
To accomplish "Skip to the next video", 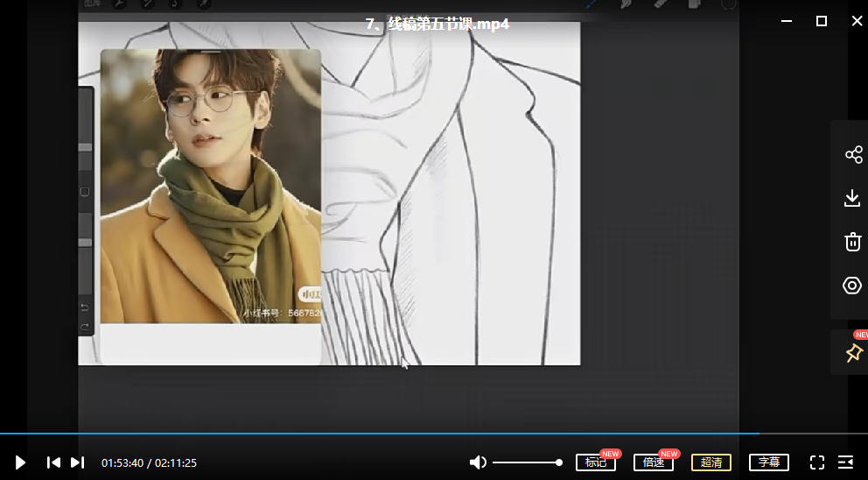I will (77, 462).
